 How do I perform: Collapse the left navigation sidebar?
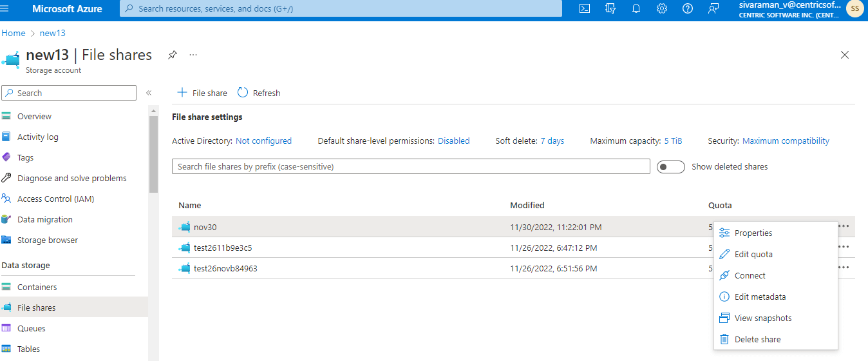(x=149, y=93)
